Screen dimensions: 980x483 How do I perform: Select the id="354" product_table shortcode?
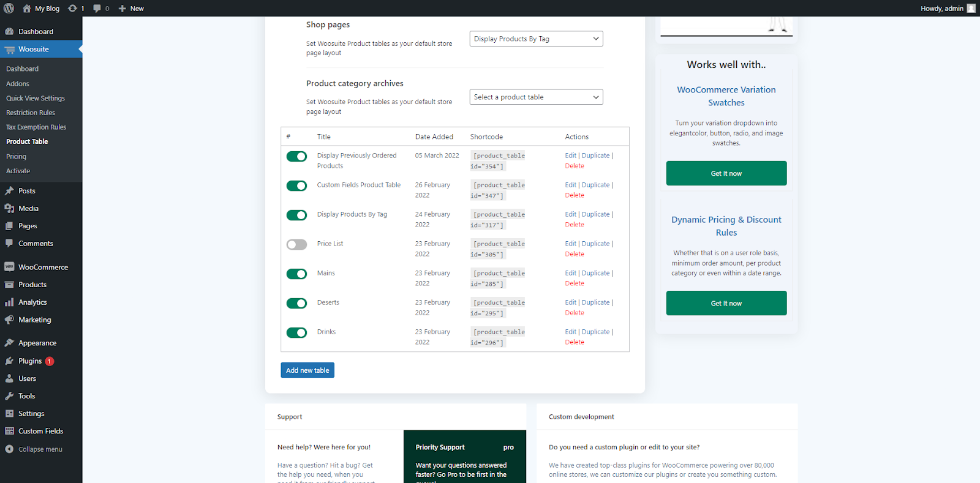[x=497, y=161]
